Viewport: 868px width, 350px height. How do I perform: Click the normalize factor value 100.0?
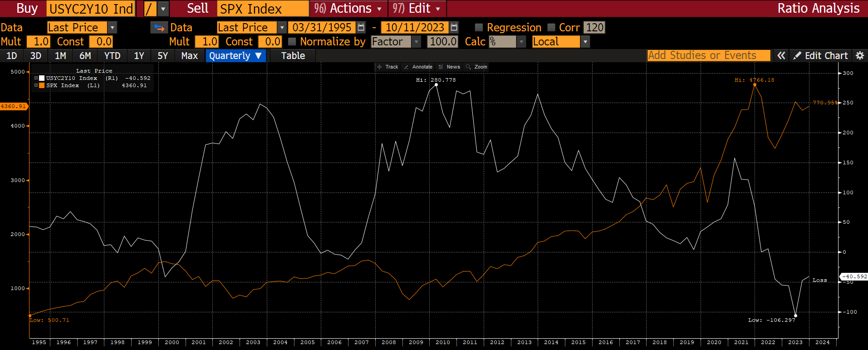(x=442, y=42)
